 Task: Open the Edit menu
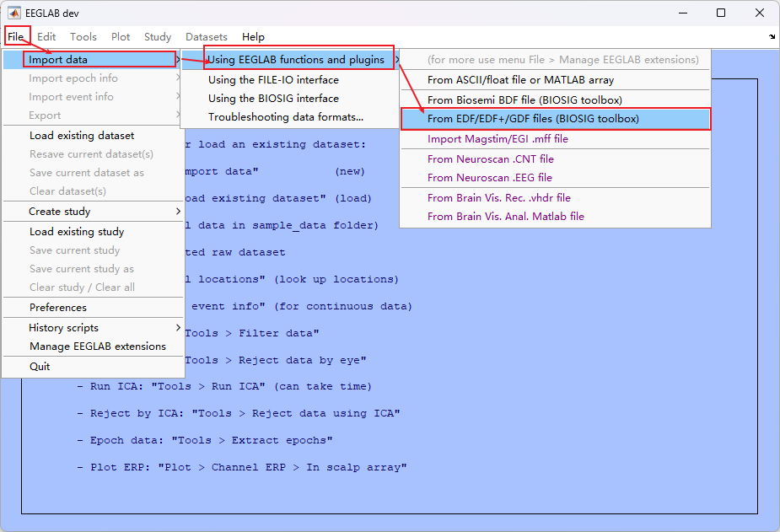pyautogui.click(x=46, y=37)
